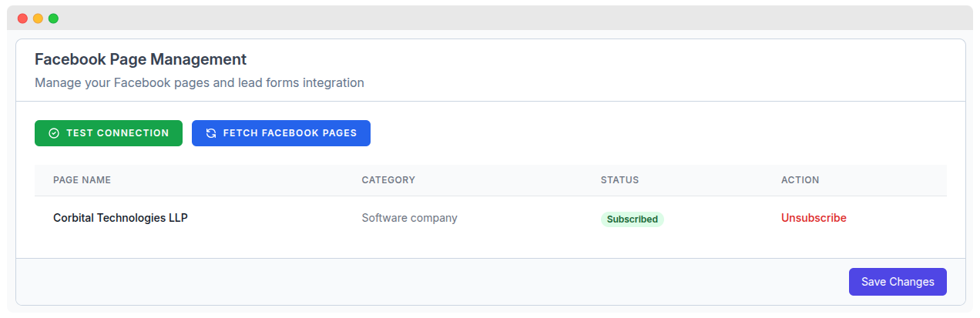This screenshot has width=980, height=318.
Task: Click the Software company category cell
Action: pos(409,218)
